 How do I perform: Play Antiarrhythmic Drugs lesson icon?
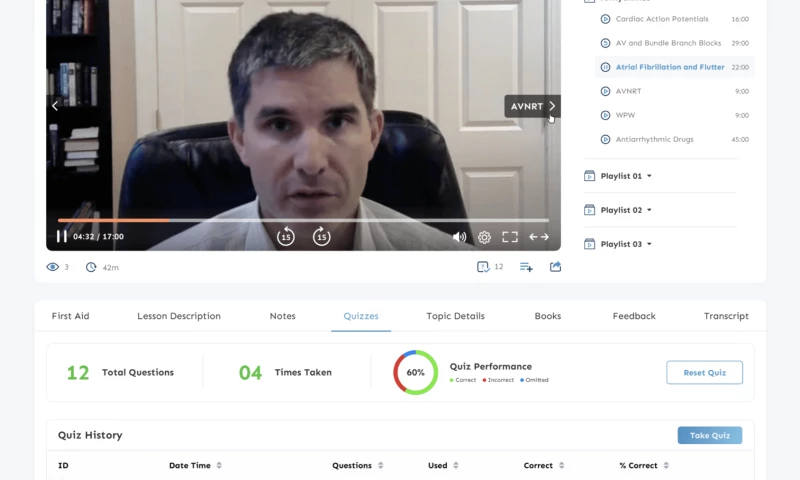tap(605, 139)
